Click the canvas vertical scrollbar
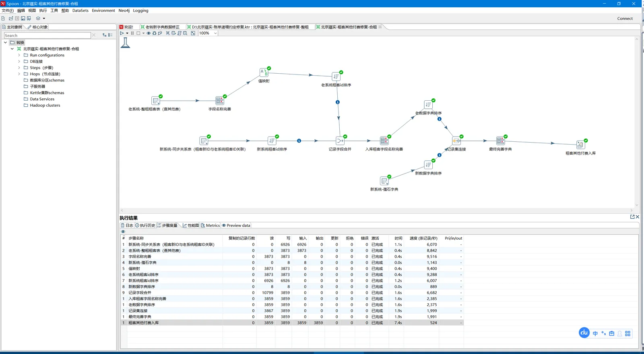 pyautogui.click(x=637, y=122)
